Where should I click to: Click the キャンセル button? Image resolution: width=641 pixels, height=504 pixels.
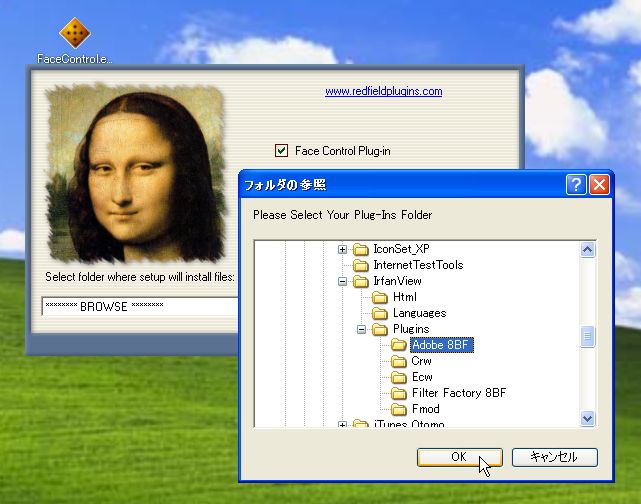tap(554, 457)
